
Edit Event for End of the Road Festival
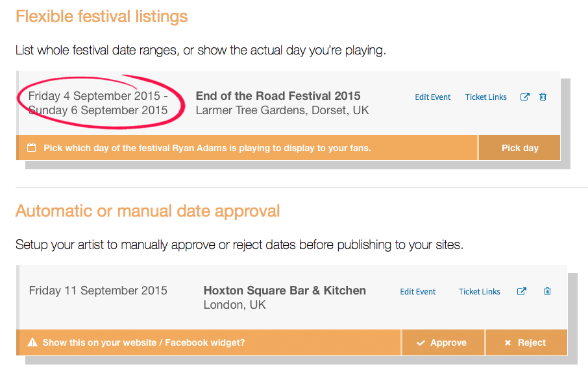(x=432, y=97)
